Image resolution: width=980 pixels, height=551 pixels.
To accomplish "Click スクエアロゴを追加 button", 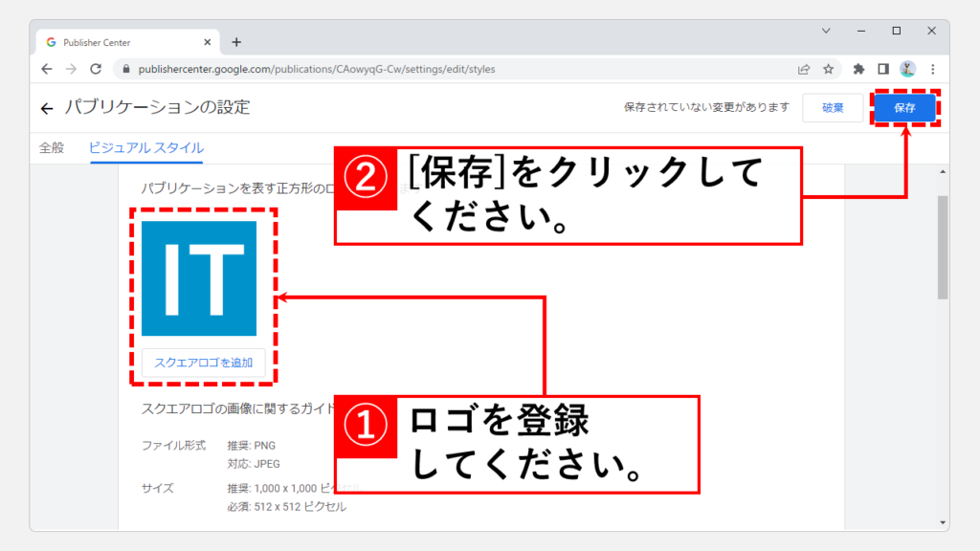I will coord(203,363).
